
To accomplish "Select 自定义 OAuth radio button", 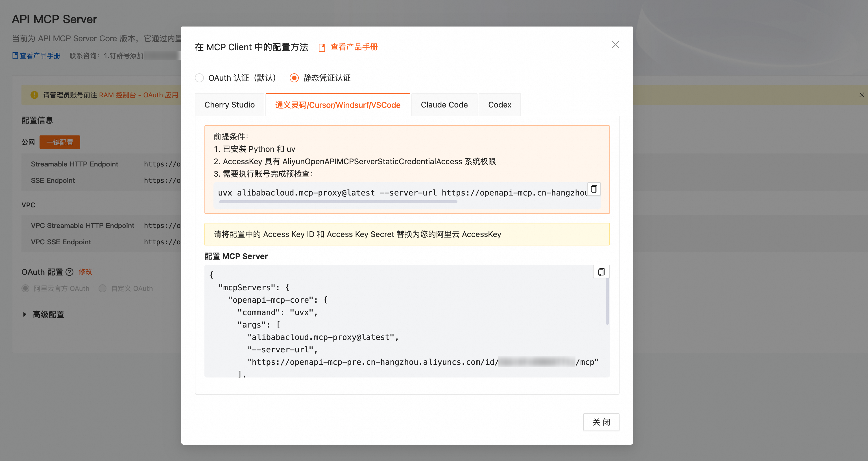I will pyautogui.click(x=102, y=289).
